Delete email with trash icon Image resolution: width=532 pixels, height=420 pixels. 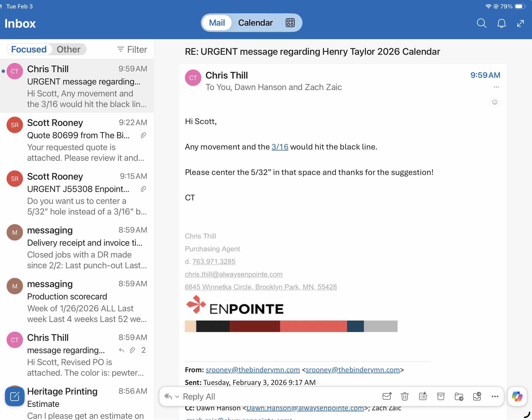[405, 396]
